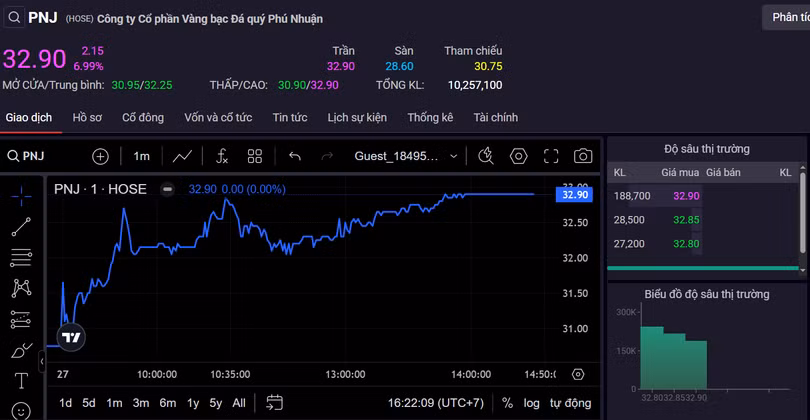Select the crosshair cursor tool
Image resolution: width=810 pixels, height=420 pixels.
[21, 196]
